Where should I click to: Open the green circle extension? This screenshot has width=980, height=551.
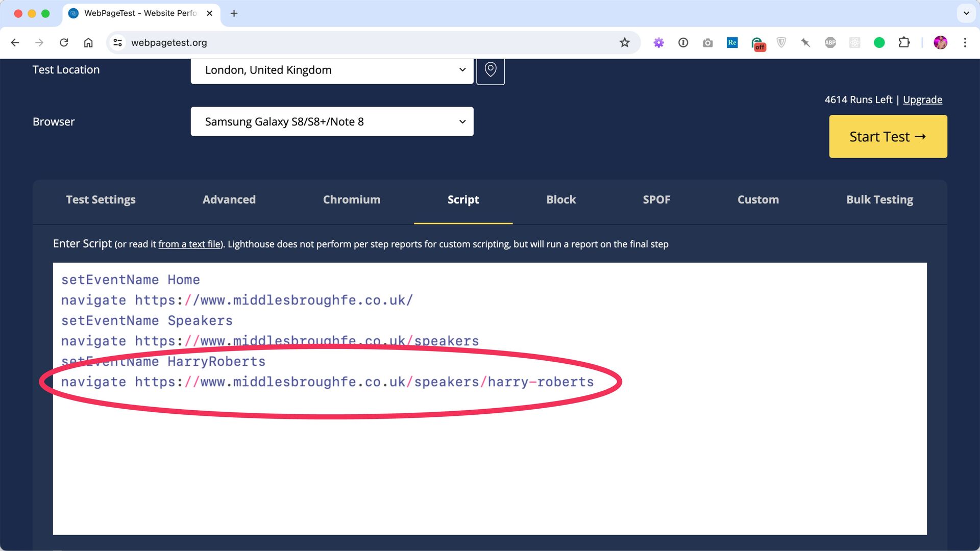point(879,43)
